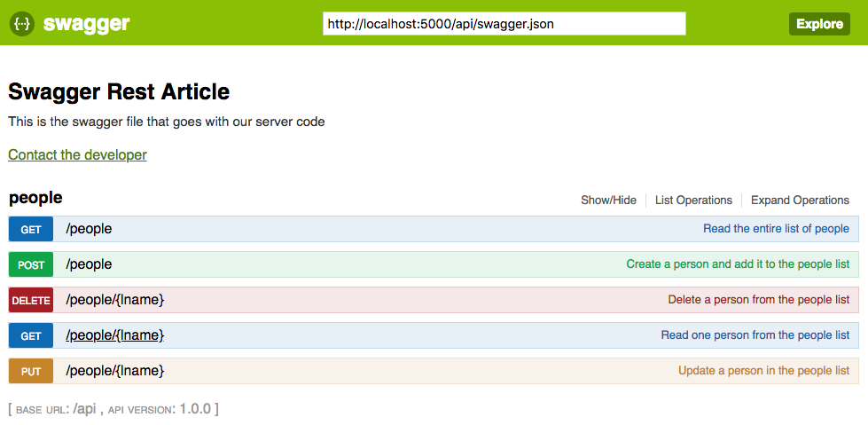Click 'Delete a person from the people list'
Image resolution: width=868 pixels, height=425 pixels.
point(758,300)
